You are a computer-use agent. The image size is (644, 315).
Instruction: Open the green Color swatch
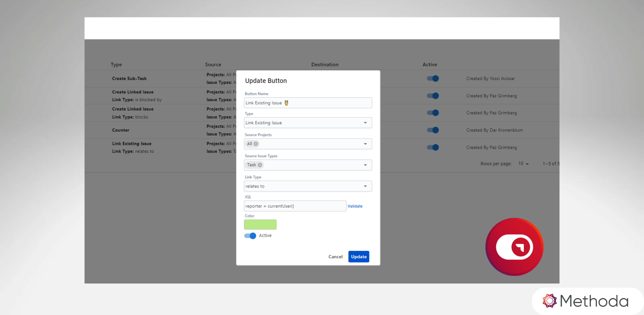(x=260, y=225)
